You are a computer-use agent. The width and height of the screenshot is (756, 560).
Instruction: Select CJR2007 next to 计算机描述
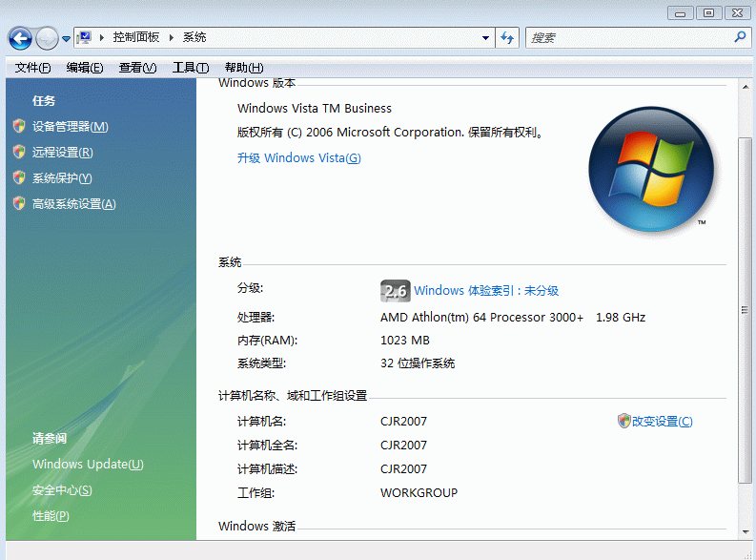pyautogui.click(x=403, y=468)
